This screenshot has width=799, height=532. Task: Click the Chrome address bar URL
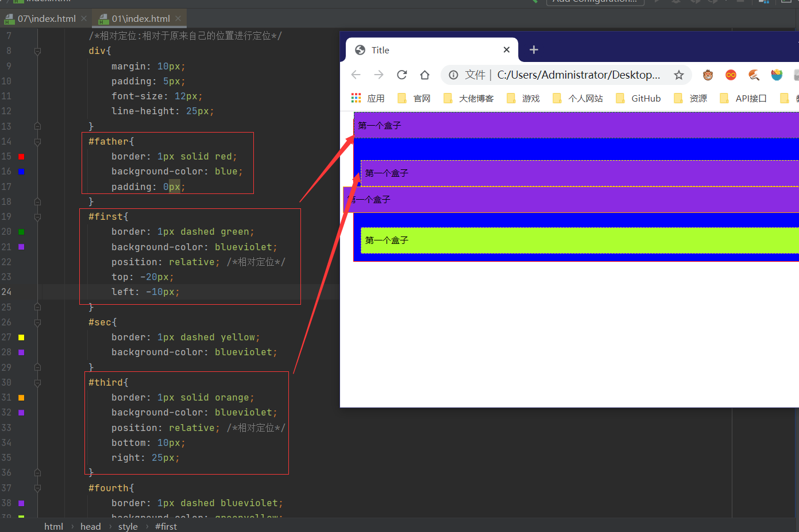(578, 75)
